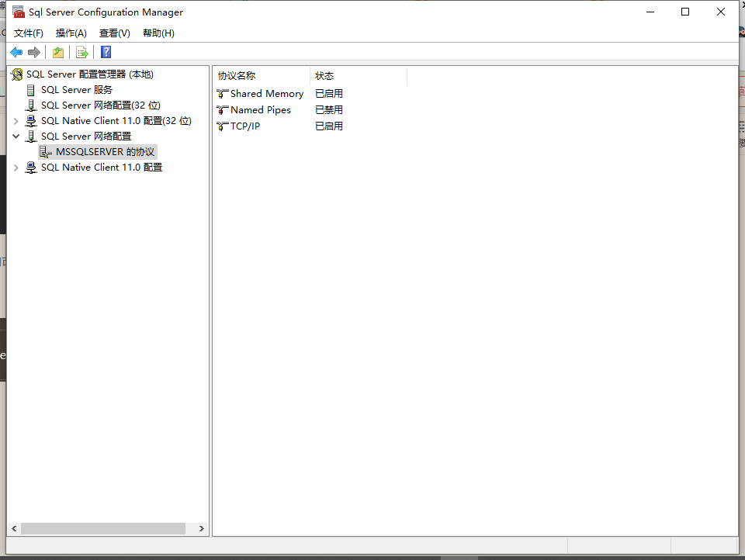Click the 已启用 status of Shared Memory

(329, 94)
